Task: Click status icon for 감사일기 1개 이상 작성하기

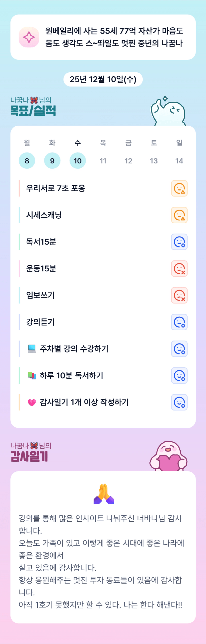Action: (179, 402)
